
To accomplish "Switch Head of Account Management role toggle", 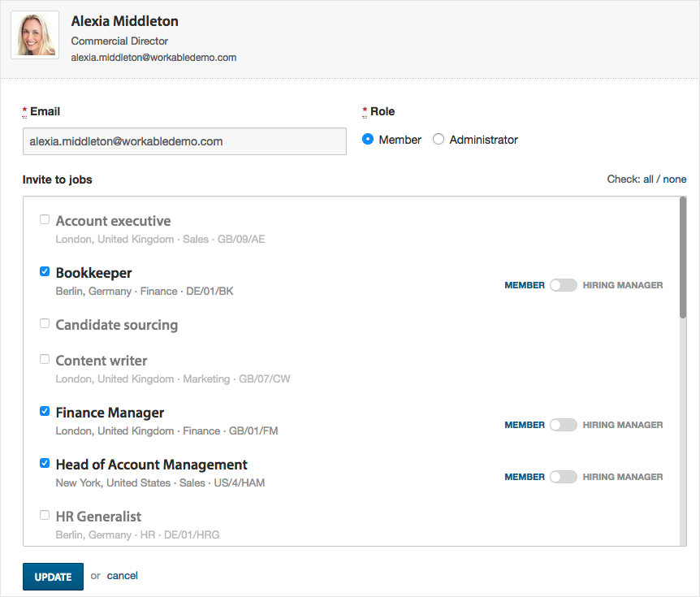I will (564, 477).
